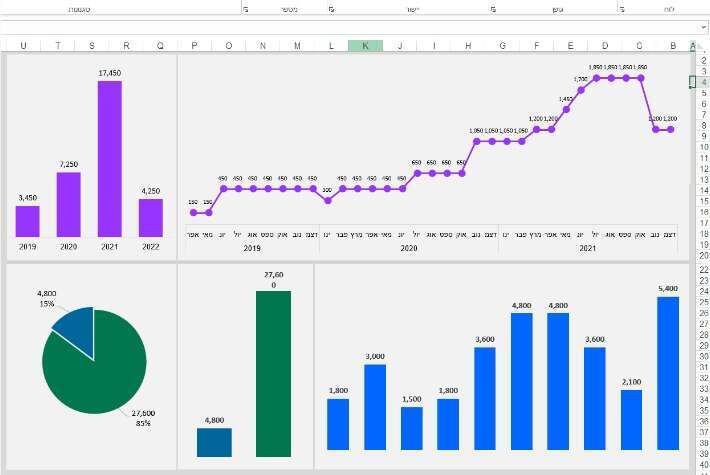Click the blue bar labeled 1,500
Screen dimensions: 710x475
pyautogui.click(x=411, y=427)
